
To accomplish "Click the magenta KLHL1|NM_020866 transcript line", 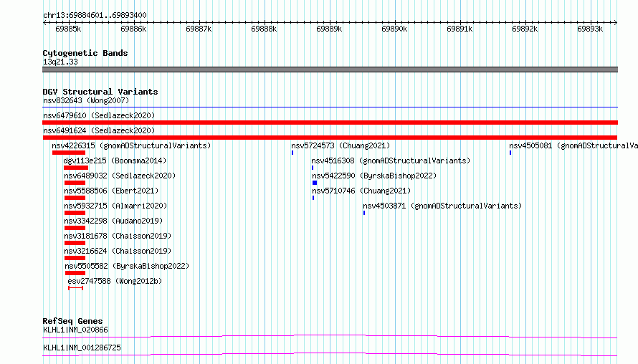I will [330, 336].
